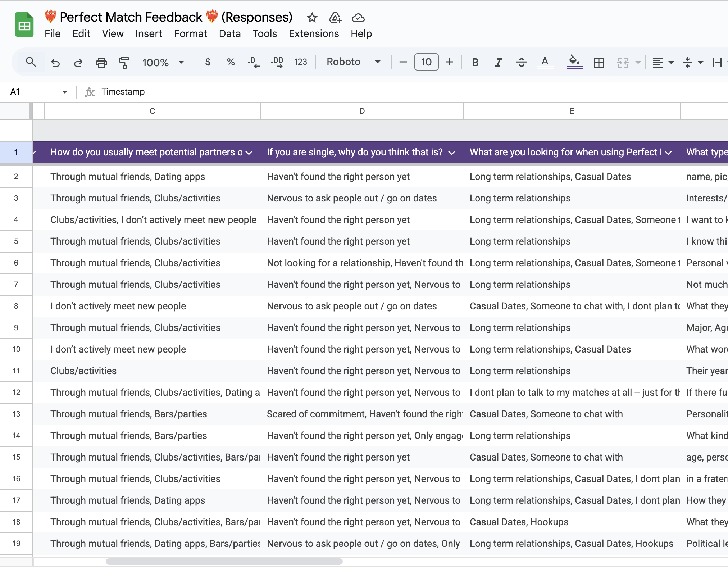
Task: Click the formula bar showing Timestamp
Action: click(414, 92)
